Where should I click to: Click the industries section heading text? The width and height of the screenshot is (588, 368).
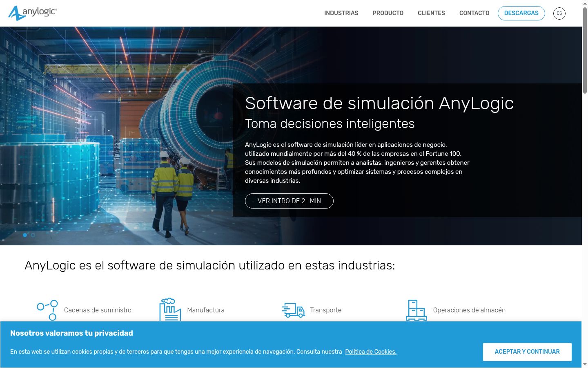click(x=209, y=265)
